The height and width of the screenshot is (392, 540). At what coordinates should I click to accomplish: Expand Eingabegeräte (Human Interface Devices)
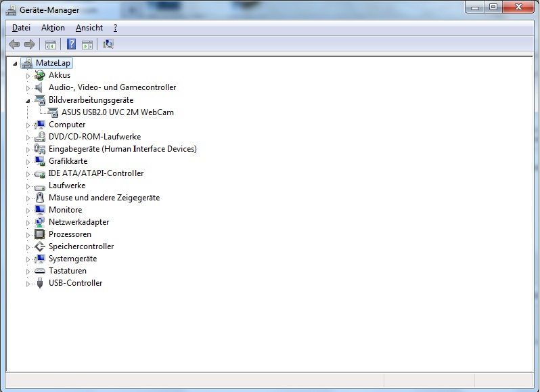28,150
